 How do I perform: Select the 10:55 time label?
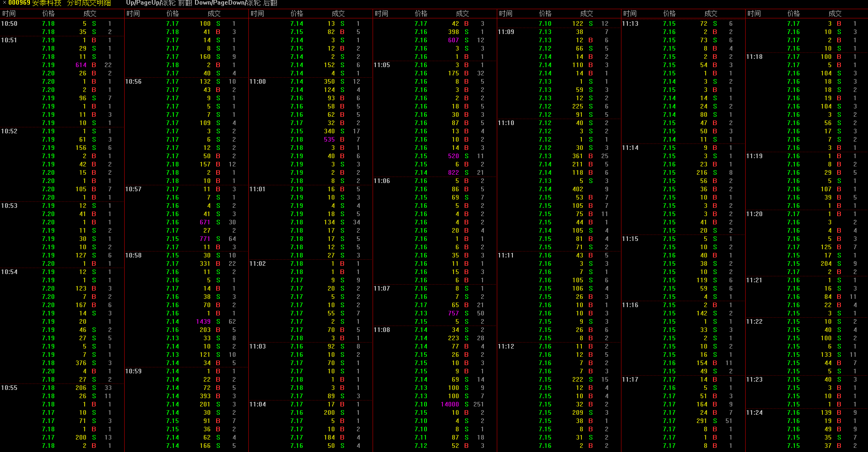click(9, 388)
